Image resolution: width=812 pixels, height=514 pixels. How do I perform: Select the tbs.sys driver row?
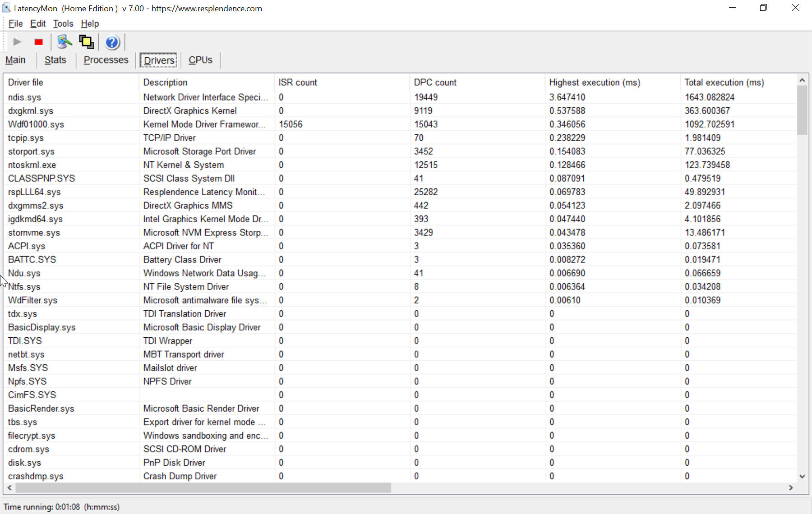point(400,422)
